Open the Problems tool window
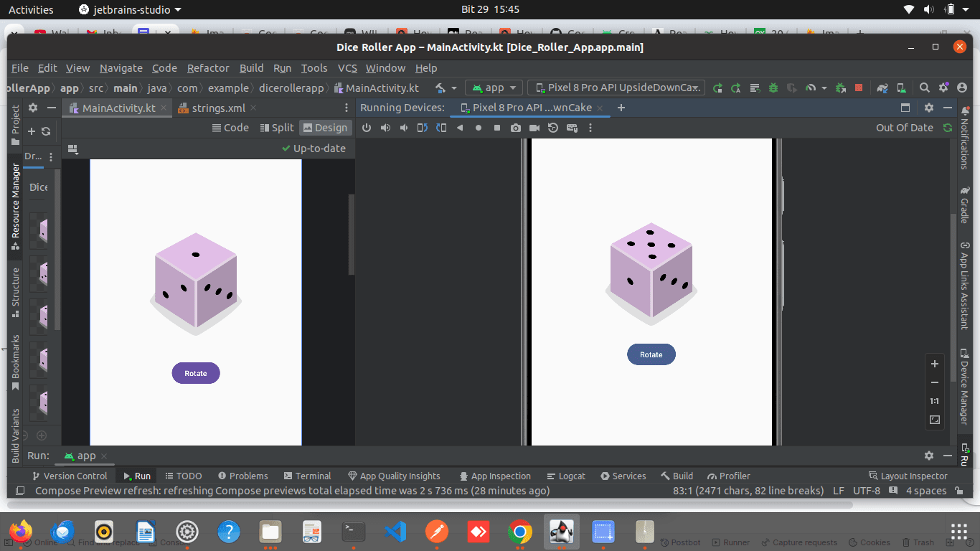 pyautogui.click(x=242, y=476)
